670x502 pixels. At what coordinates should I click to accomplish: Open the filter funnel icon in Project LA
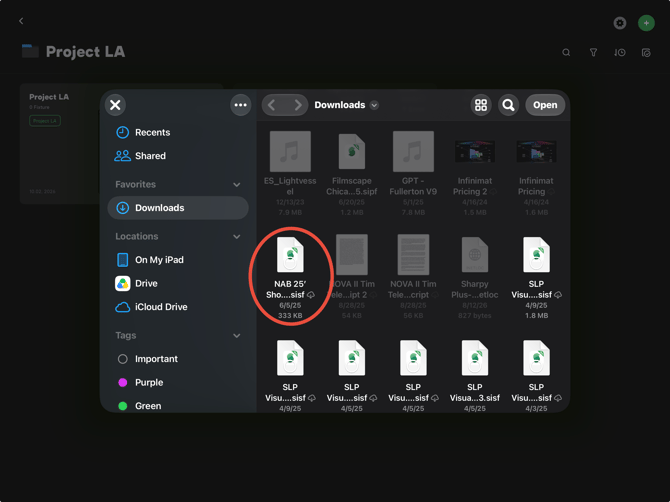pyautogui.click(x=593, y=53)
